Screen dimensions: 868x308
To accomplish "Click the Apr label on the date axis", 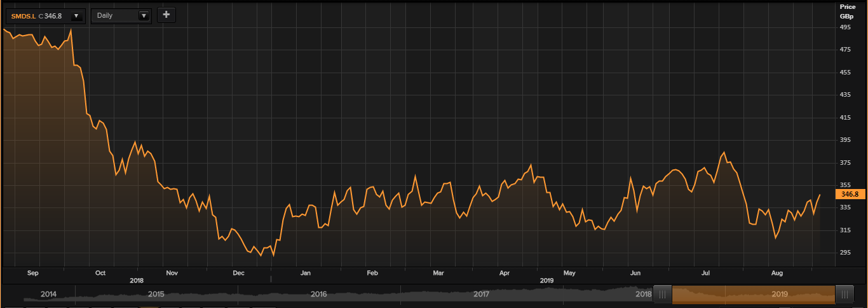I will point(505,273).
